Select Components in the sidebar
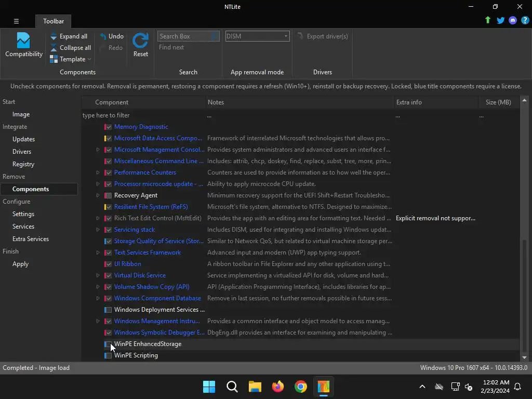This screenshot has height=399, width=532. (x=39, y=189)
